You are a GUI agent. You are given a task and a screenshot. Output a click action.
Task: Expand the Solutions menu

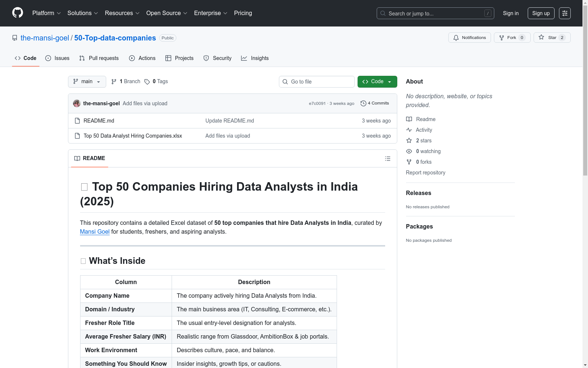[x=83, y=13]
